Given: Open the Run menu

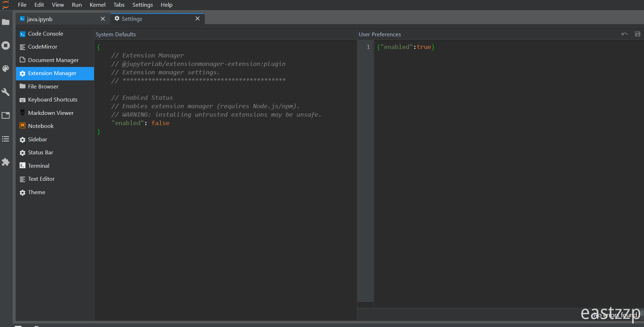Looking at the screenshot, I should pyautogui.click(x=77, y=5).
